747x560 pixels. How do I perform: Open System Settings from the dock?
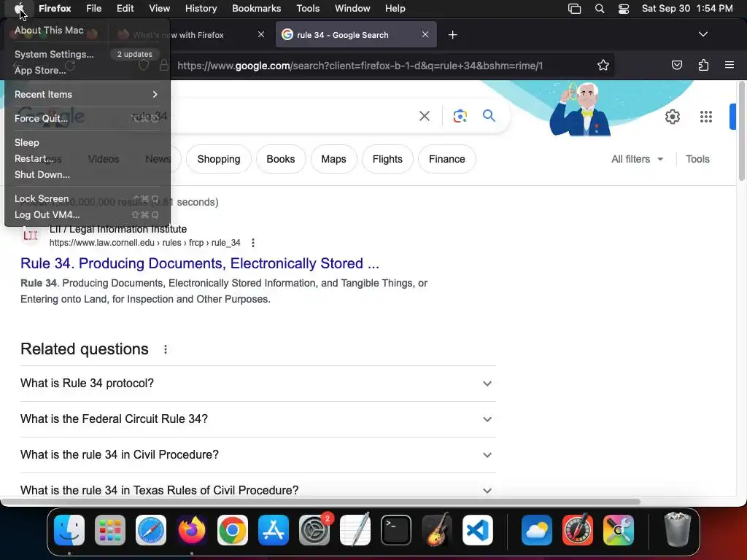coord(314,530)
